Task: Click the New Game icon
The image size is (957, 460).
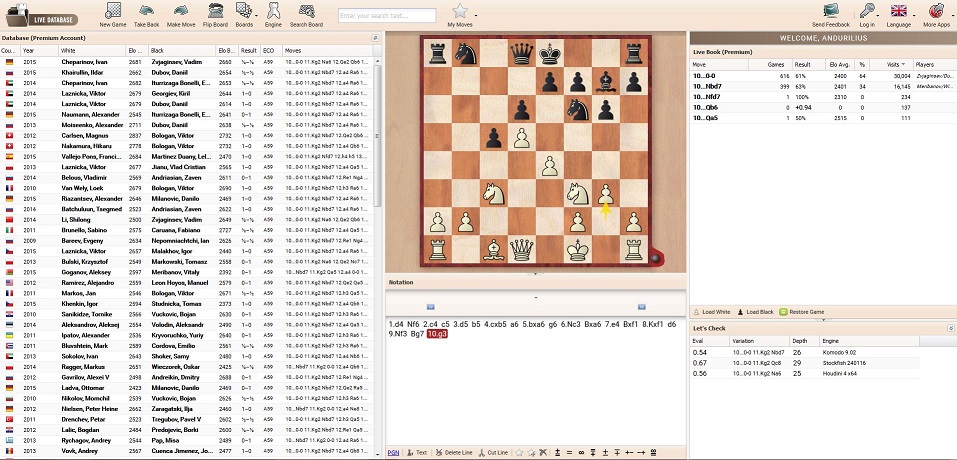Action: pyautogui.click(x=113, y=10)
